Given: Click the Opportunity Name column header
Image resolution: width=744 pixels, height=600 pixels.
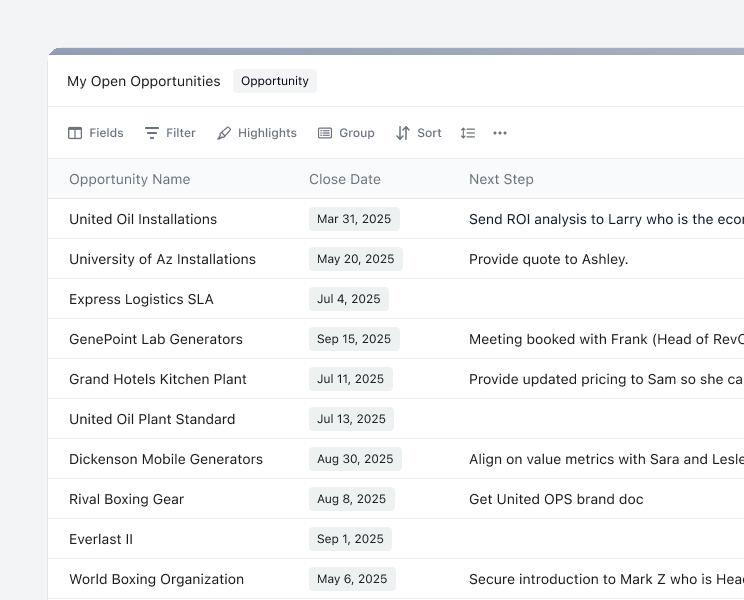Looking at the screenshot, I should pyautogui.click(x=130, y=179).
